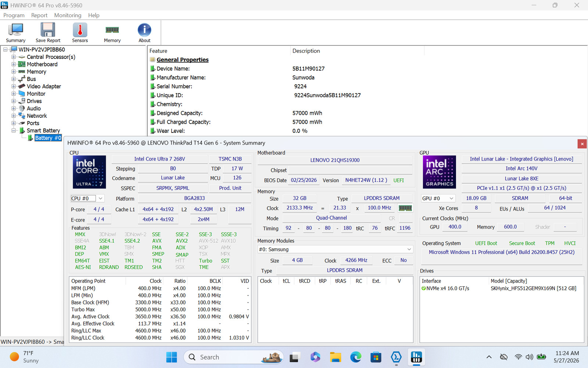Expand the Drives tree node
The image size is (588, 368).
[x=14, y=101]
